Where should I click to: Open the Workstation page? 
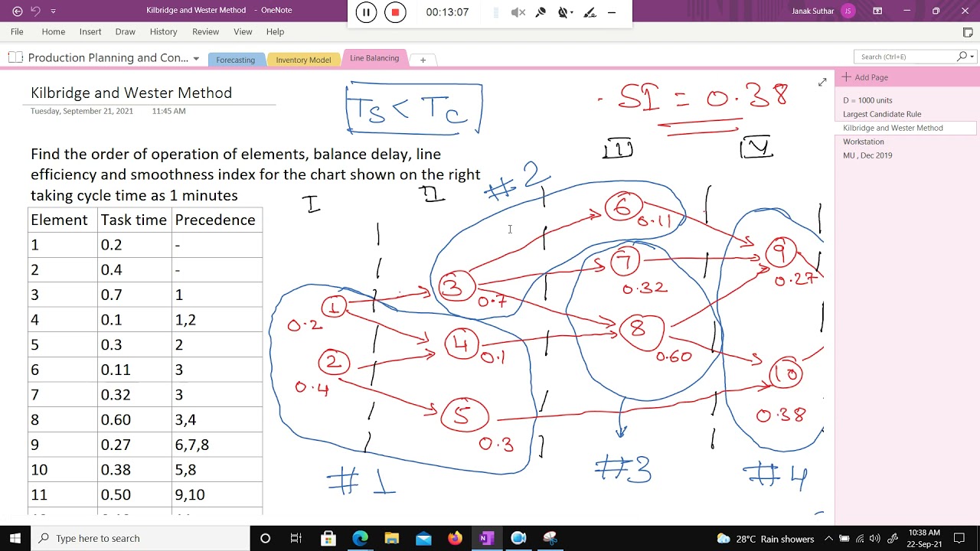point(863,142)
